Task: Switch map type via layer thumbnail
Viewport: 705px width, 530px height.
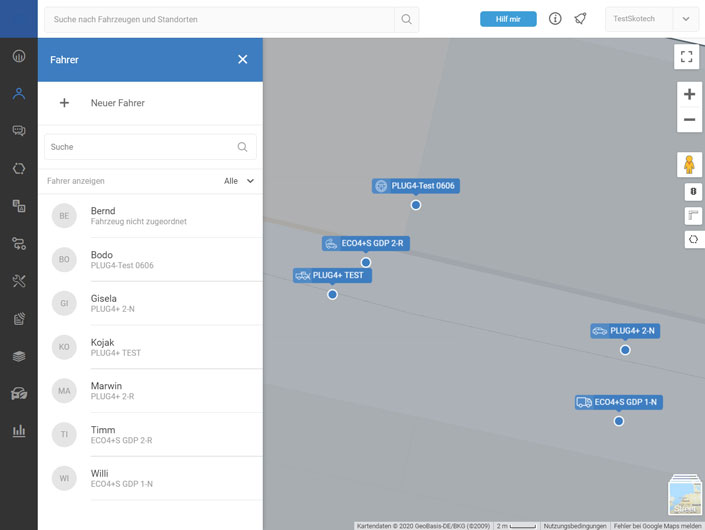Action: pos(685,496)
